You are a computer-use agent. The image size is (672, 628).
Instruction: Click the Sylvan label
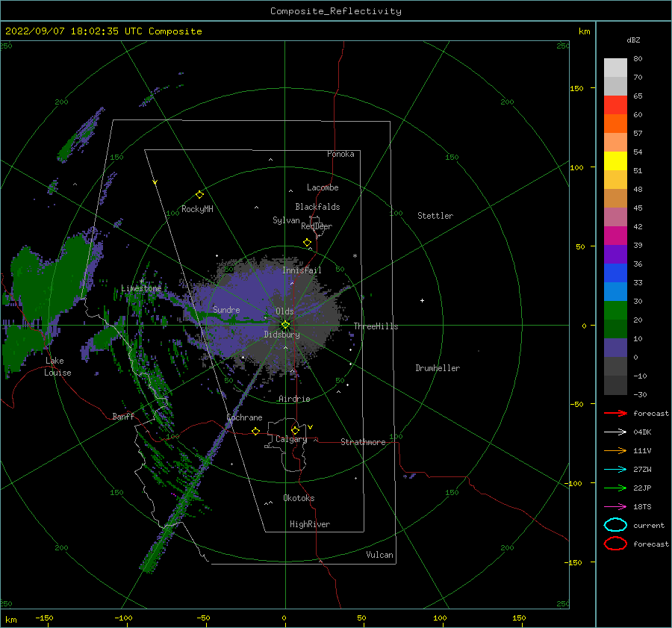(286, 220)
